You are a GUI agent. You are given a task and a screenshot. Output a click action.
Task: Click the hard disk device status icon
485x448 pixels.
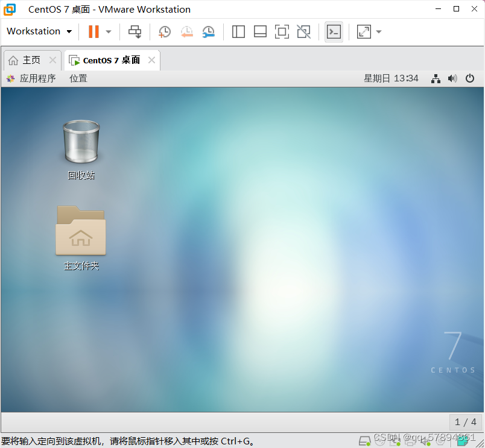click(x=365, y=441)
